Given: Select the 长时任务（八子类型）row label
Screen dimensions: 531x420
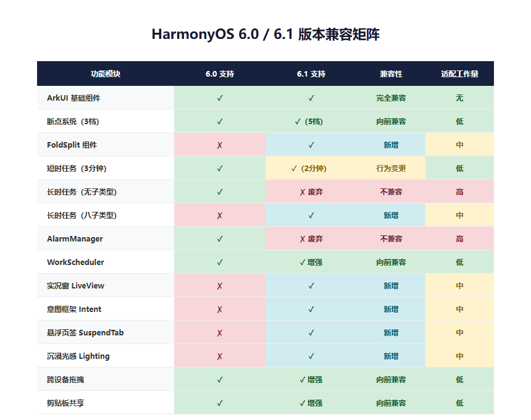Looking at the screenshot, I should [x=82, y=215].
